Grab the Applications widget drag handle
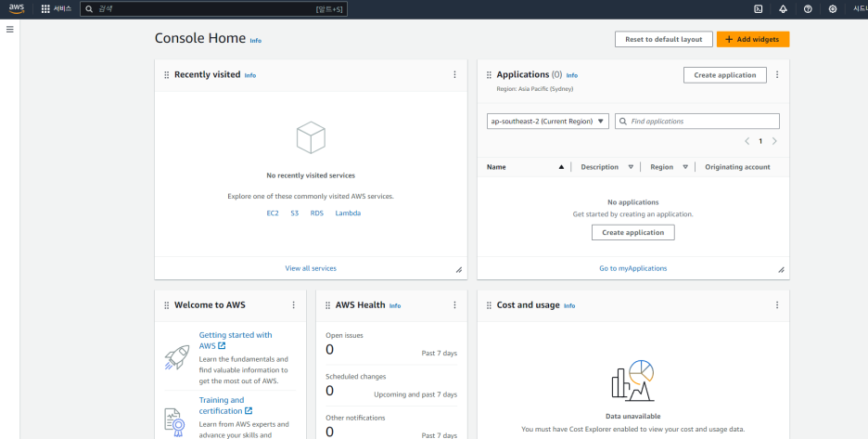Image resolution: width=868 pixels, height=439 pixels. pos(489,75)
